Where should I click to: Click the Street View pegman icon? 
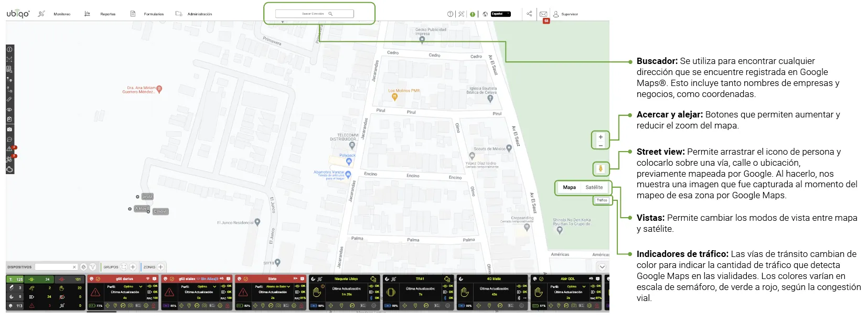pyautogui.click(x=601, y=169)
